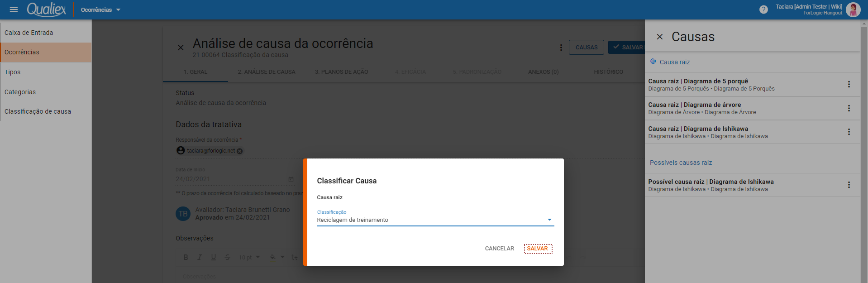This screenshot has width=868, height=283.
Task: Open options for Possível causa raiz Ishikawa
Action: [x=849, y=185]
